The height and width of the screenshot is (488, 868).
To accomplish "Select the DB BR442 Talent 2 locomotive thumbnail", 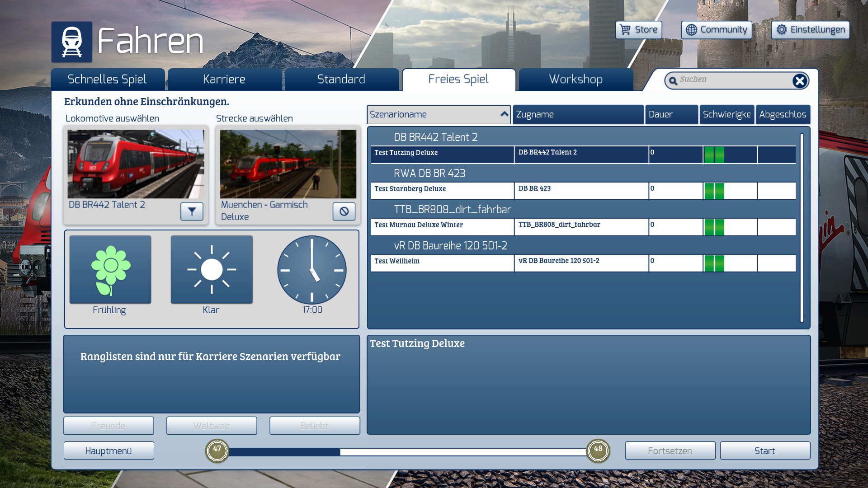I will [136, 164].
